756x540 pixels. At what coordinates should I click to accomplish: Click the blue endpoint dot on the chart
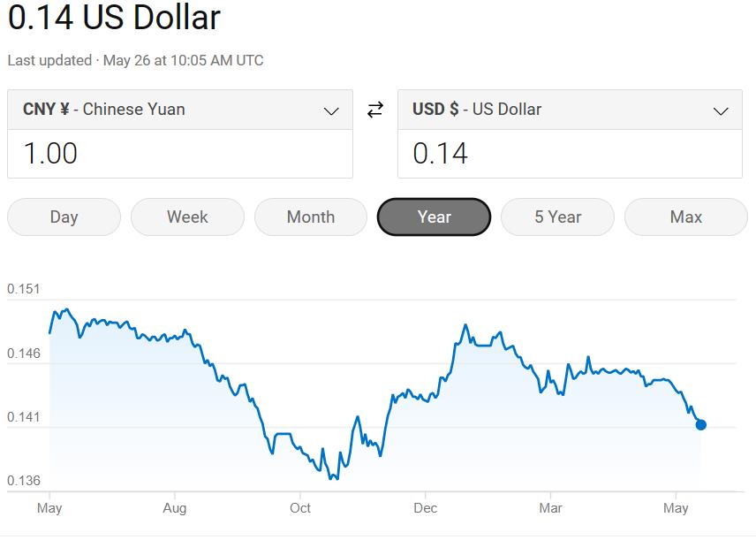701,425
